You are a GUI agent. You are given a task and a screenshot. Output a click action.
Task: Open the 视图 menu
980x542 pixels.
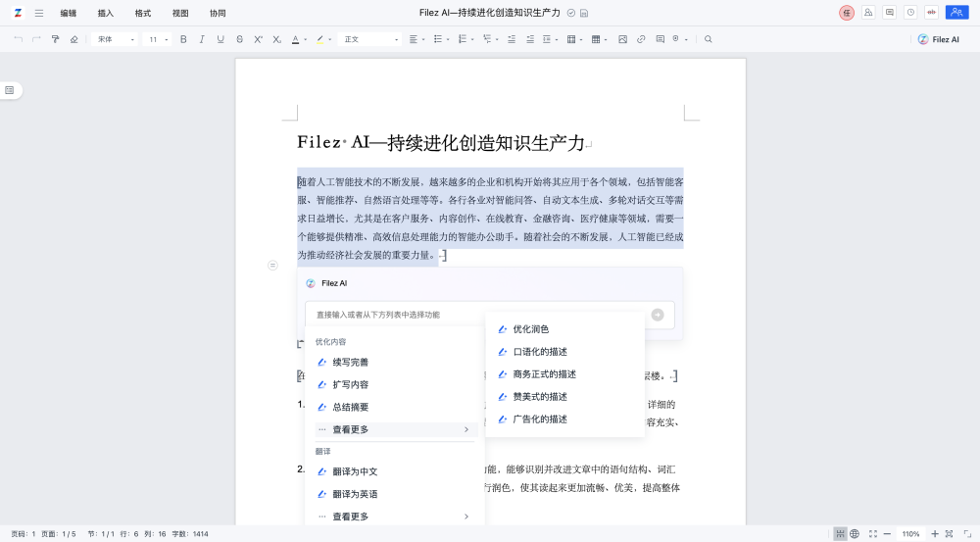coord(180,13)
